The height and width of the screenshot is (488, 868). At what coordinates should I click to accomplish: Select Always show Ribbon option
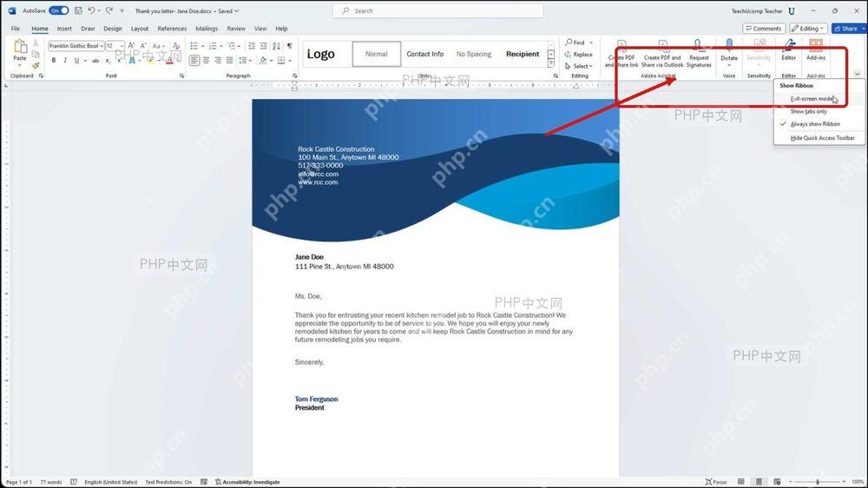pyautogui.click(x=819, y=124)
